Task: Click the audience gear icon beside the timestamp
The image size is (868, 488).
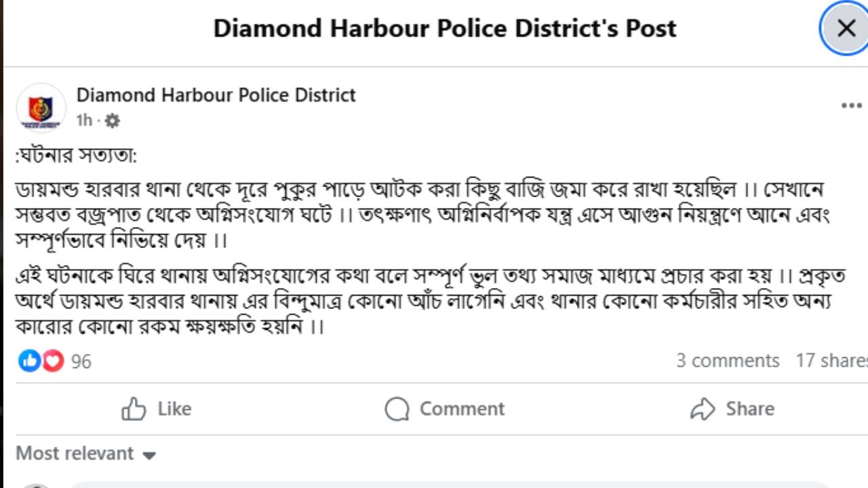Action: [x=112, y=121]
